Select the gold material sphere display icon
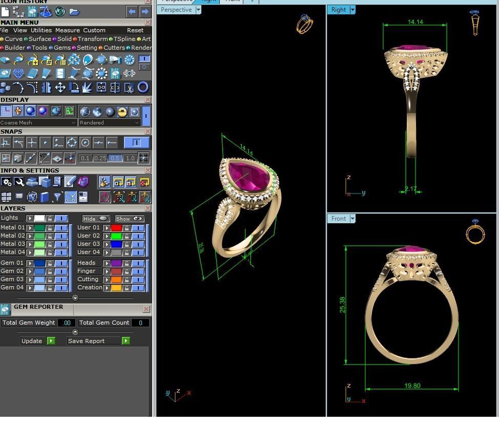The height and width of the screenshot is (448, 499). click(122, 112)
